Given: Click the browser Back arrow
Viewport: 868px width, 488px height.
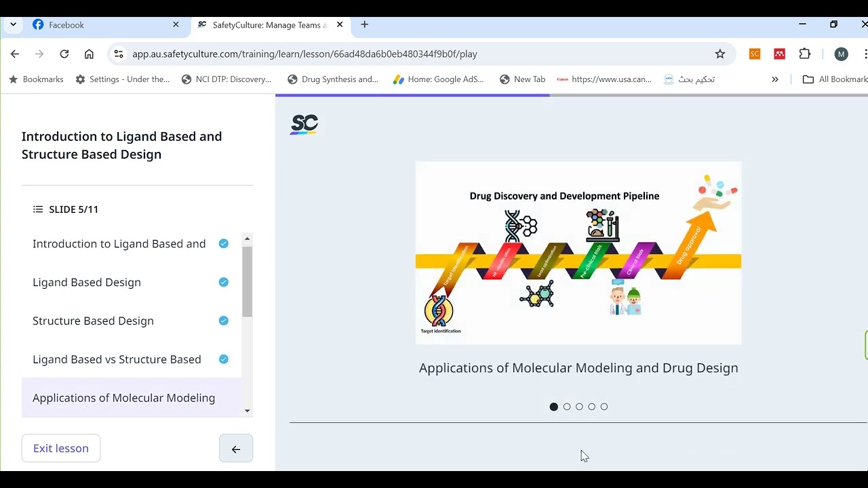Looking at the screenshot, I should 15,54.
